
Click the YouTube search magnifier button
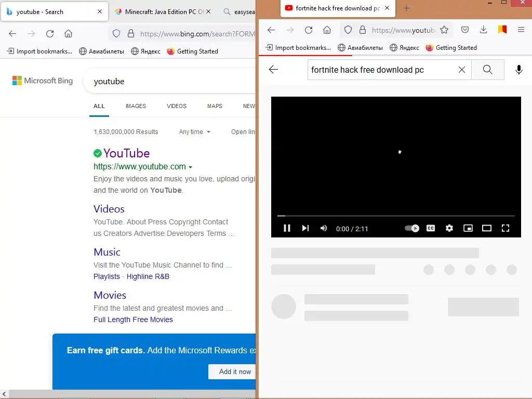487,70
